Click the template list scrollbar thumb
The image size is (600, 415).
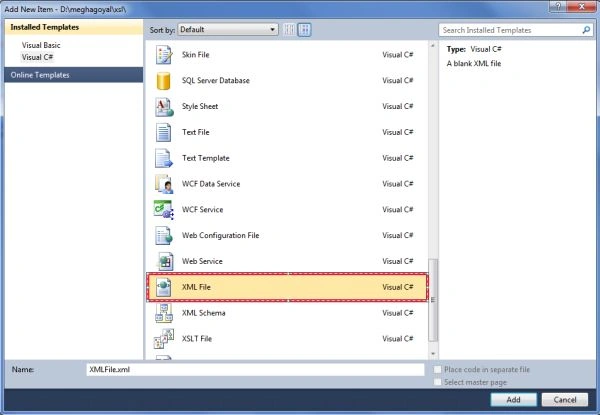pyautogui.click(x=433, y=300)
